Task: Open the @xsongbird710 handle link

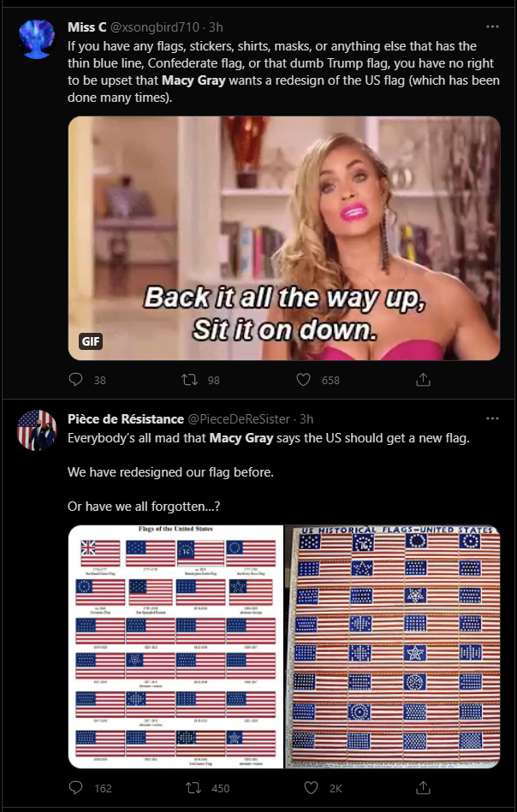Action: coord(155,27)
